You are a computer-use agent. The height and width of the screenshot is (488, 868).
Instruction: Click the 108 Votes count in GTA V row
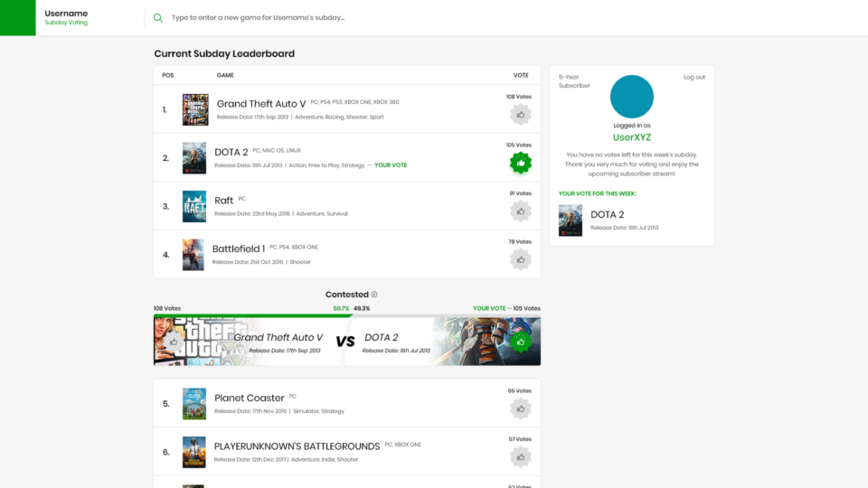point(519,97)
